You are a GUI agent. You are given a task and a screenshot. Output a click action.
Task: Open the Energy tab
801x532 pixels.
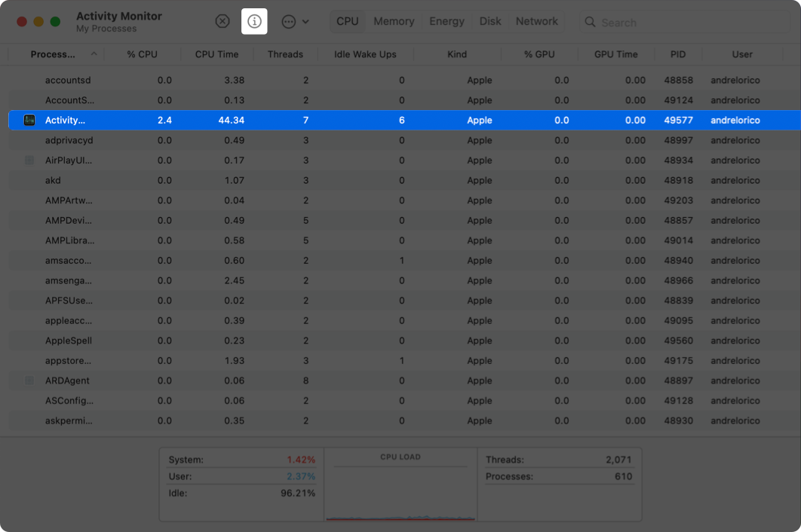[447, 21]
